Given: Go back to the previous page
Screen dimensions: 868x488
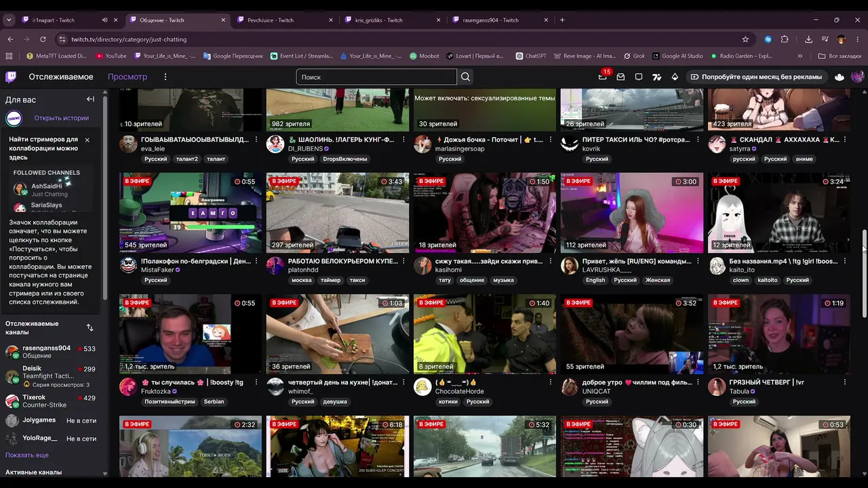Looking at the screenshot, I should 10,39.
